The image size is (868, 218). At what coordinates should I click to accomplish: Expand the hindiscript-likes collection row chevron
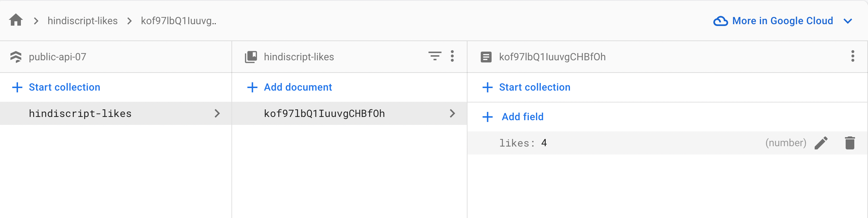(217, 113)
